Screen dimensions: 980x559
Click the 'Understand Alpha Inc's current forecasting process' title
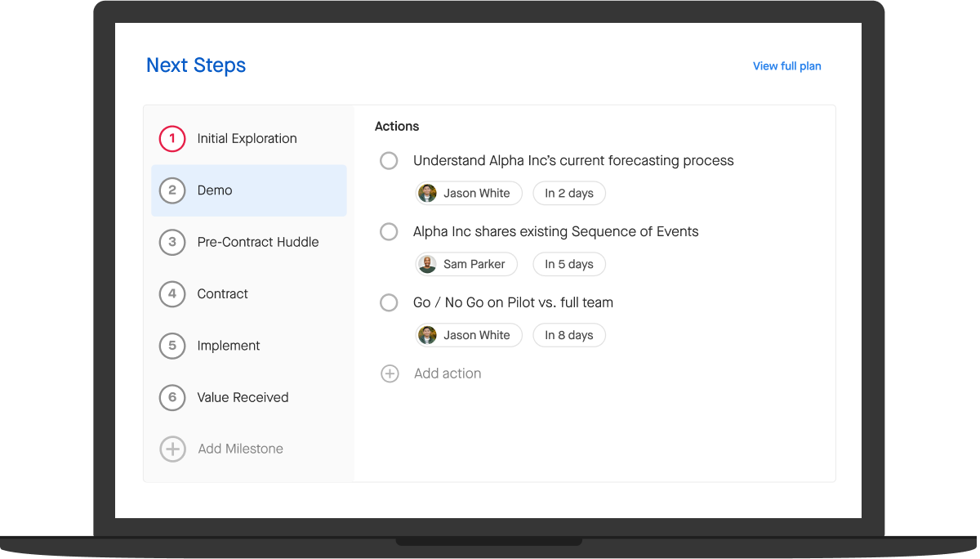(573, 161)
